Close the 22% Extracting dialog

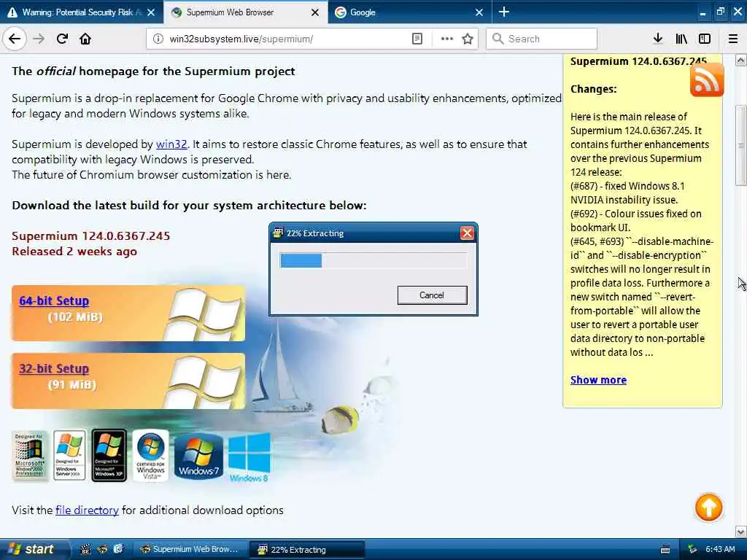tap(467, 233)
